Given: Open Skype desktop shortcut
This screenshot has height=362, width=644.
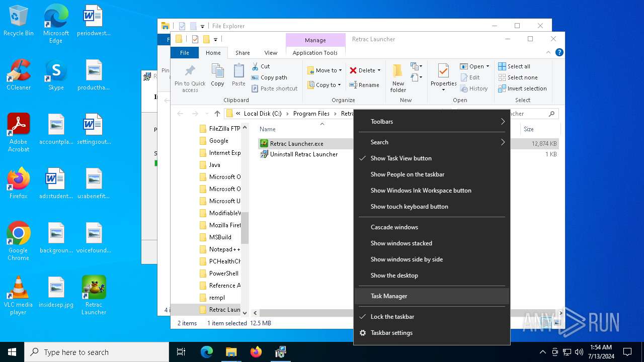Looking at the screenshot, I should (56, 75).
